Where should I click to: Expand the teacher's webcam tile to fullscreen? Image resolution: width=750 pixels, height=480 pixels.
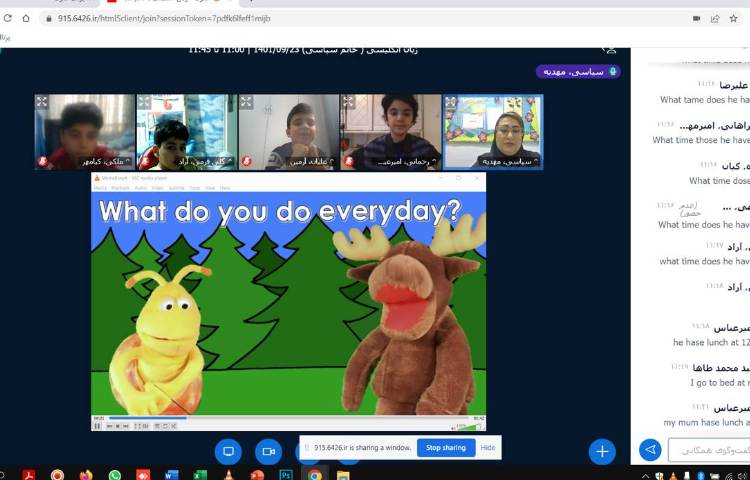point(450,102)
